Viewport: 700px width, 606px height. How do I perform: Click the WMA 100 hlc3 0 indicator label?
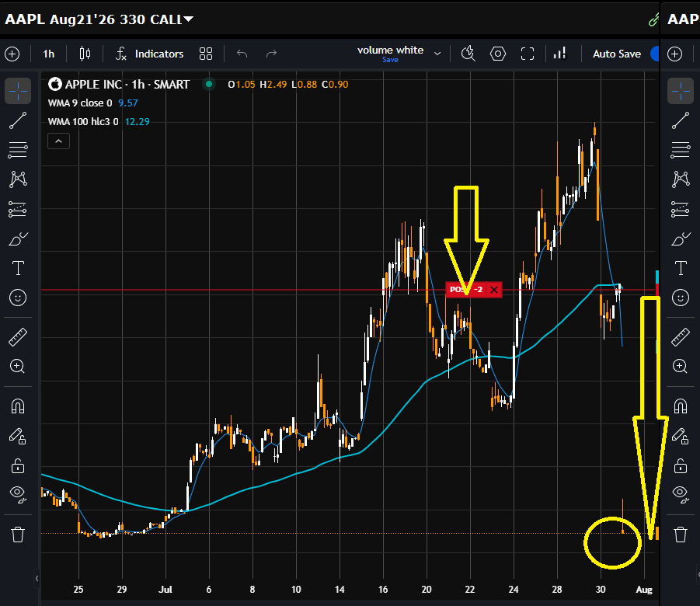83,121
